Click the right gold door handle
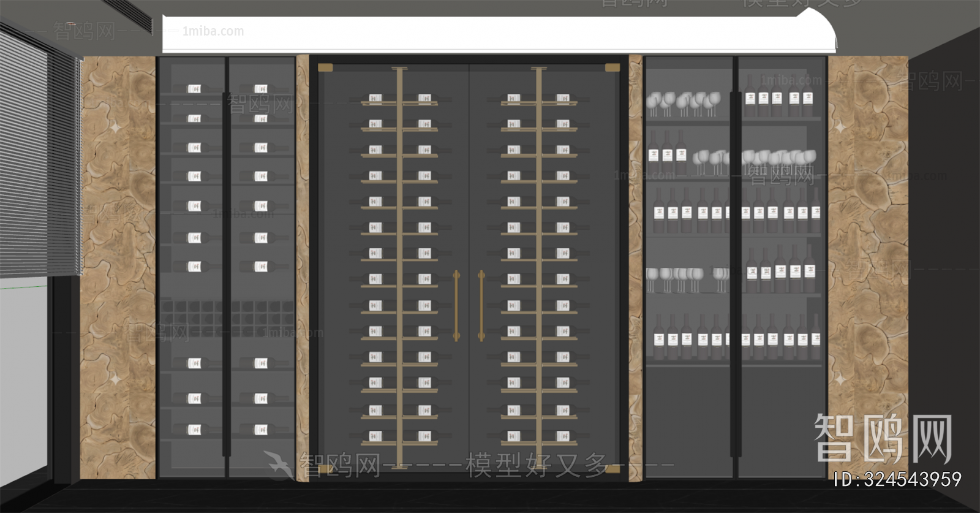980x513 pixels. 481,305
